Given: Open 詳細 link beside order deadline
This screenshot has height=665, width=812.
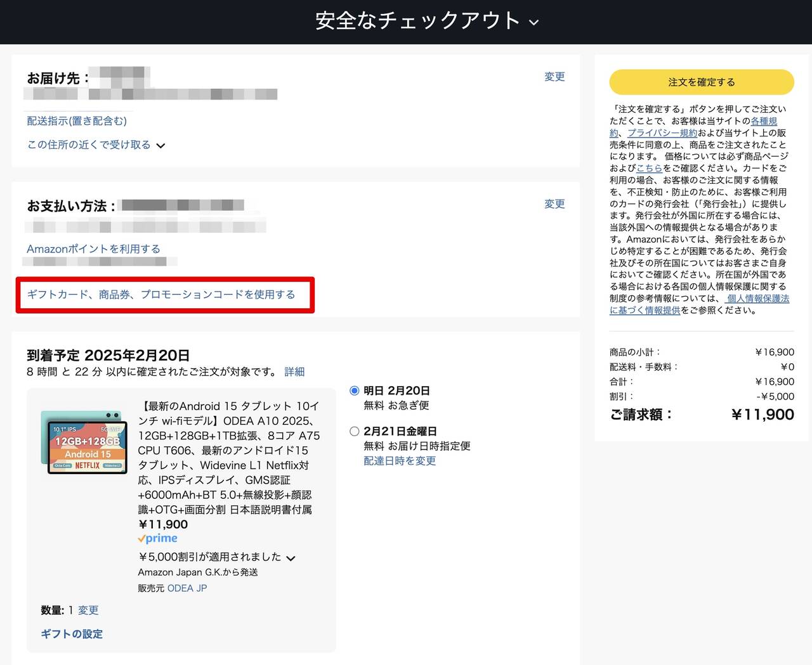Looking at the screenshot, I should tap(294, 372).
